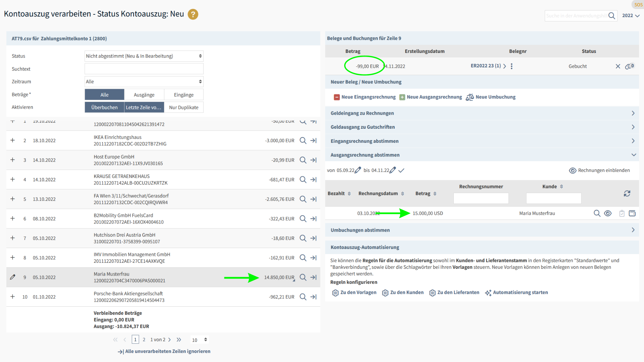The image size is (644, 362).
Task: Edit the 'von' date with pencil icon
Action: [x=358, y=170]
